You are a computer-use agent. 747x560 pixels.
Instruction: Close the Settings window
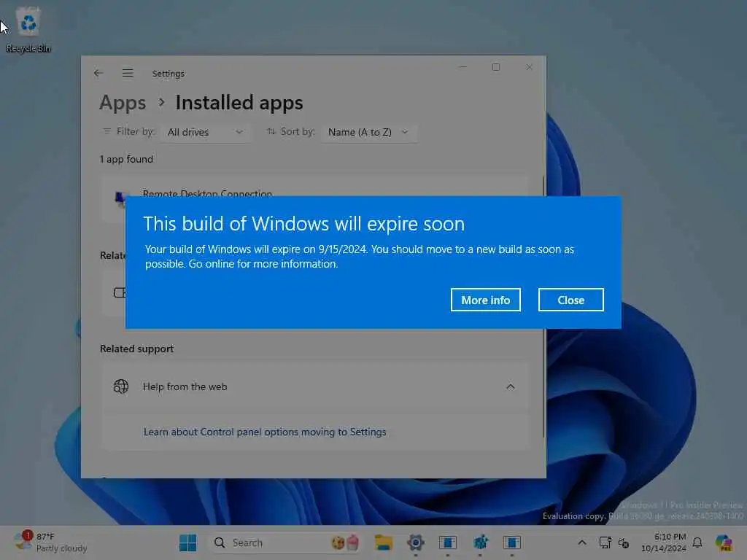(530, 67)
